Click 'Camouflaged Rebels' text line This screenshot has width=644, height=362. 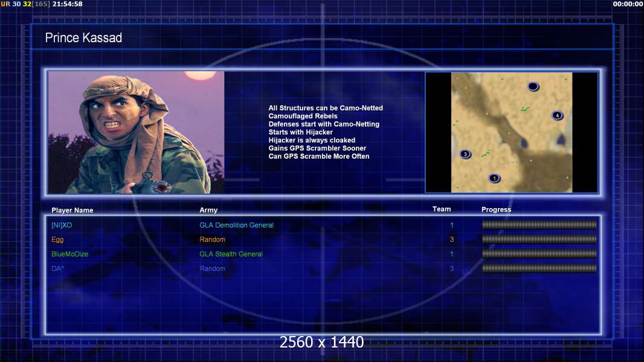click(x=303, y=116)
